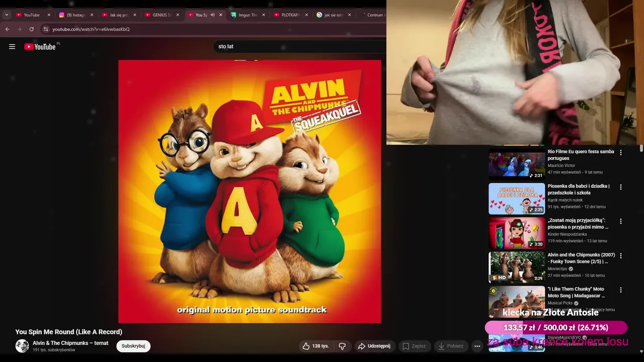
Task: Close the first YouTube tab
Action: [x=49, y=15]
